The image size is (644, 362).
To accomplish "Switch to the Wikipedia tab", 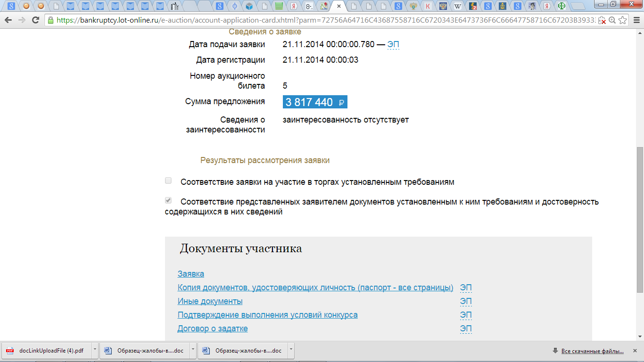I will [457, 6].
